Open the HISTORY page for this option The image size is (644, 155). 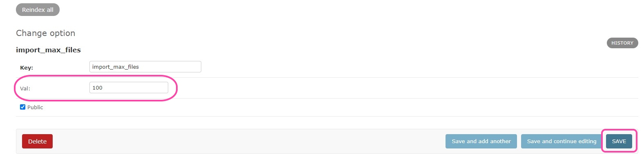(622, 43)
